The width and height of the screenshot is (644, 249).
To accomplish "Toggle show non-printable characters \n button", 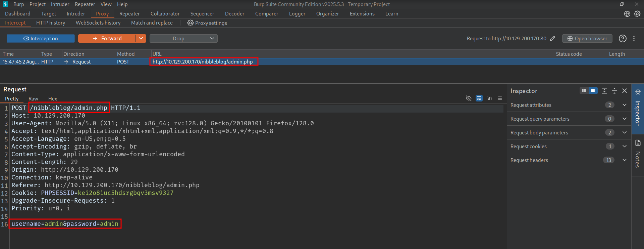I will point(489,98).
